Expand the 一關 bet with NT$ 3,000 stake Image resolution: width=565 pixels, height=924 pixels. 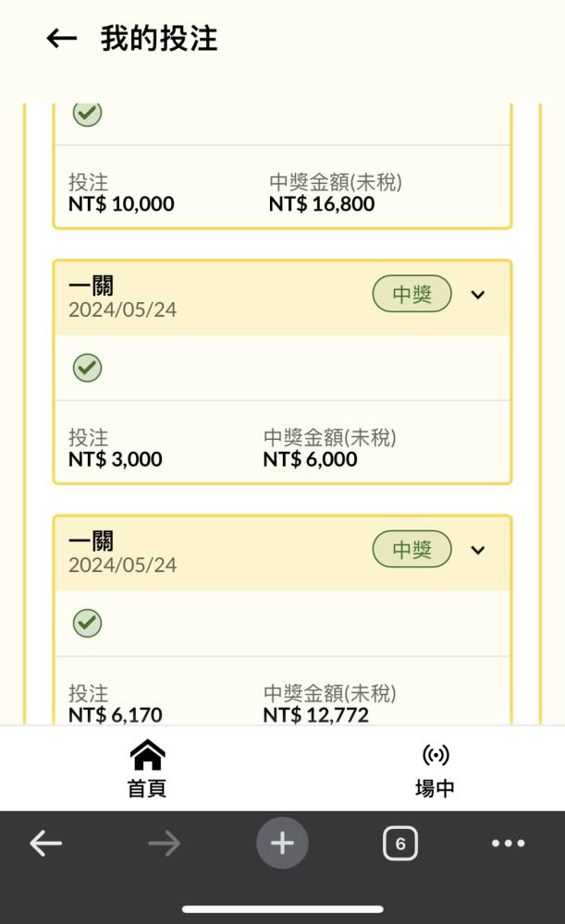pos(478,295)
